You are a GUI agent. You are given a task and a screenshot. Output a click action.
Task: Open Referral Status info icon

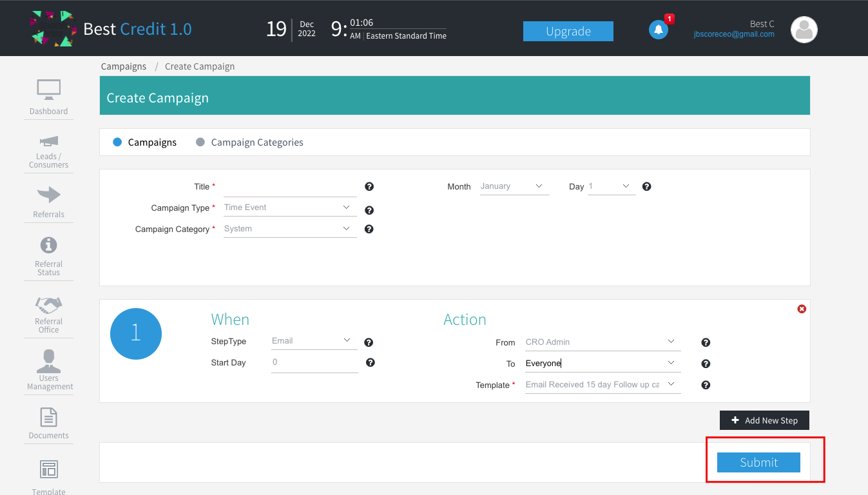48,245
